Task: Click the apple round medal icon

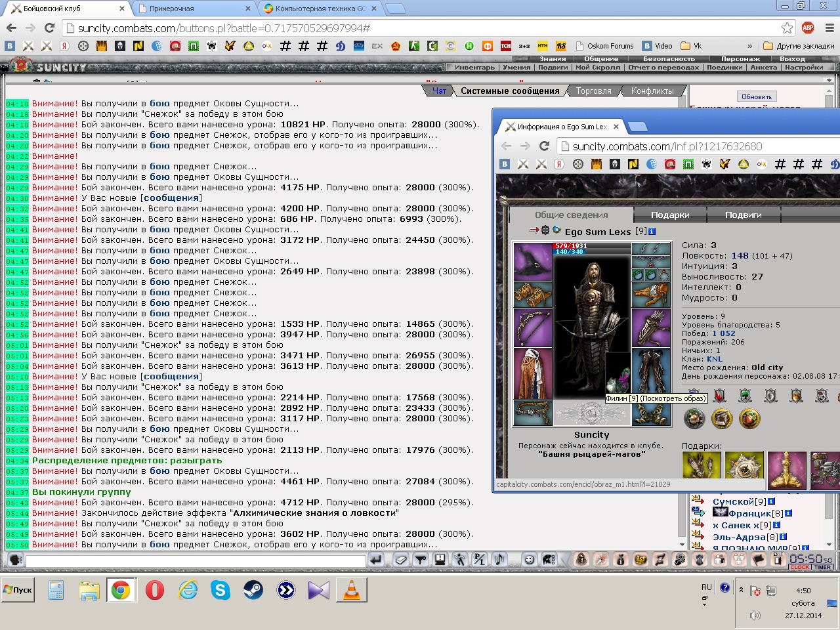Action: (x=749, y=418)
